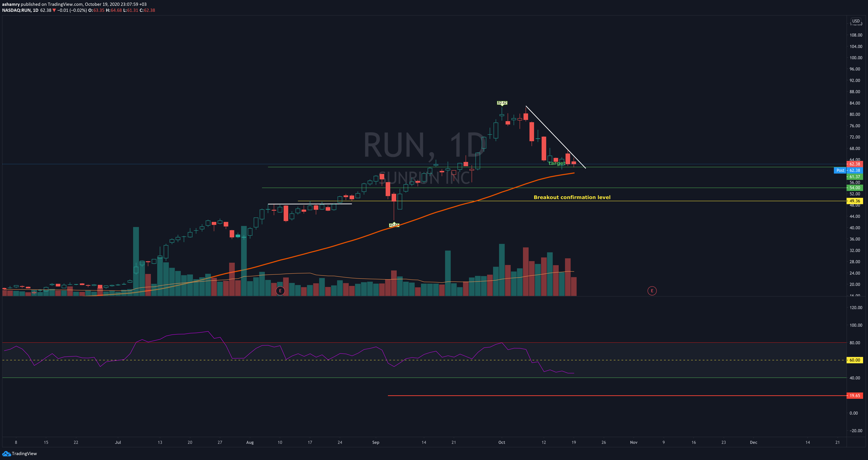868x460 pixels.
Task: Click the 19 date label on time axis
Action: (x=573, y=442)
